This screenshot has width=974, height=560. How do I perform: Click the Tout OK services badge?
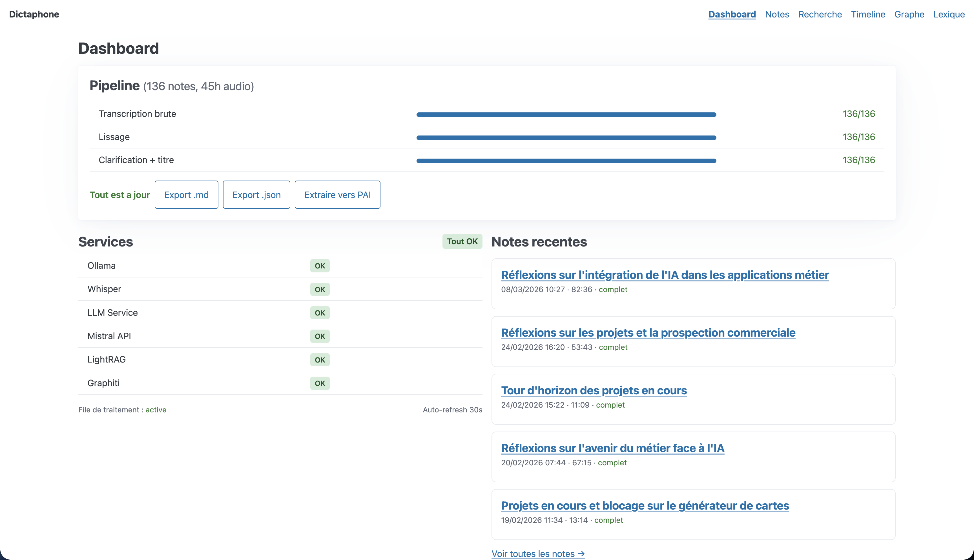pyautogui.click(x=462, y=241)
